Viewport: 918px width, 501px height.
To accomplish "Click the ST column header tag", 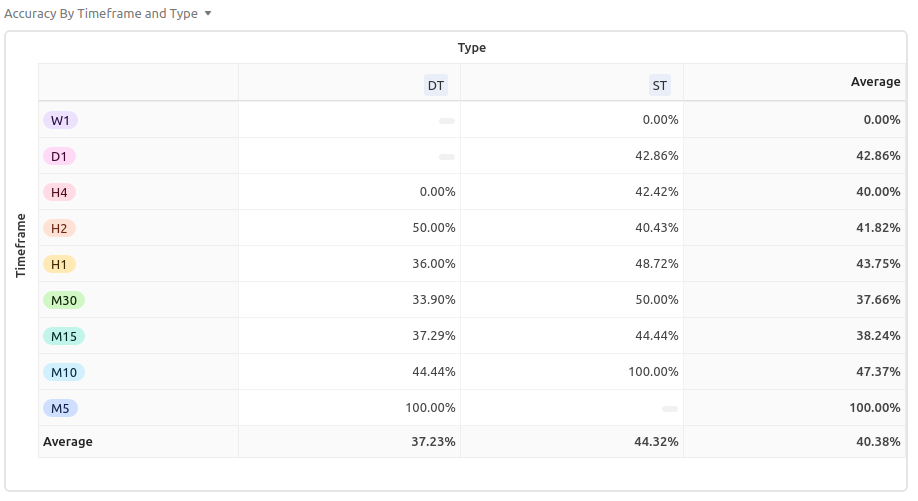I will click(x=659, y=86).
